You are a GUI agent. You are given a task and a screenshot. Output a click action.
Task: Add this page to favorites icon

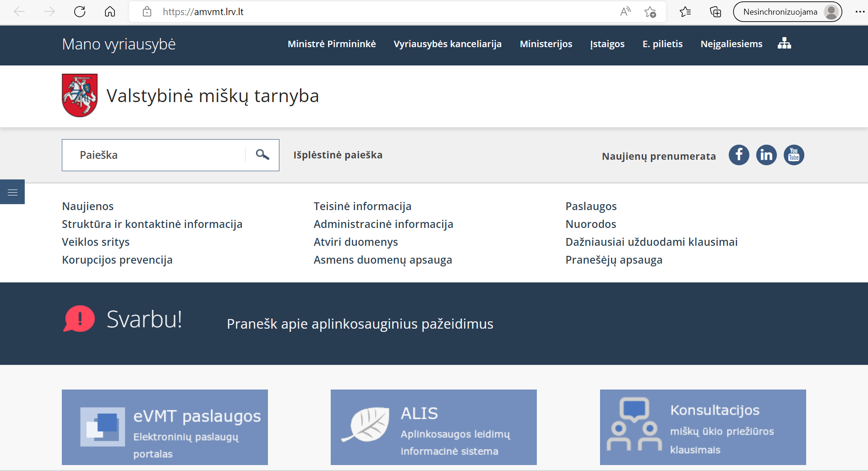pyautogui.click(x=650, y=12)
